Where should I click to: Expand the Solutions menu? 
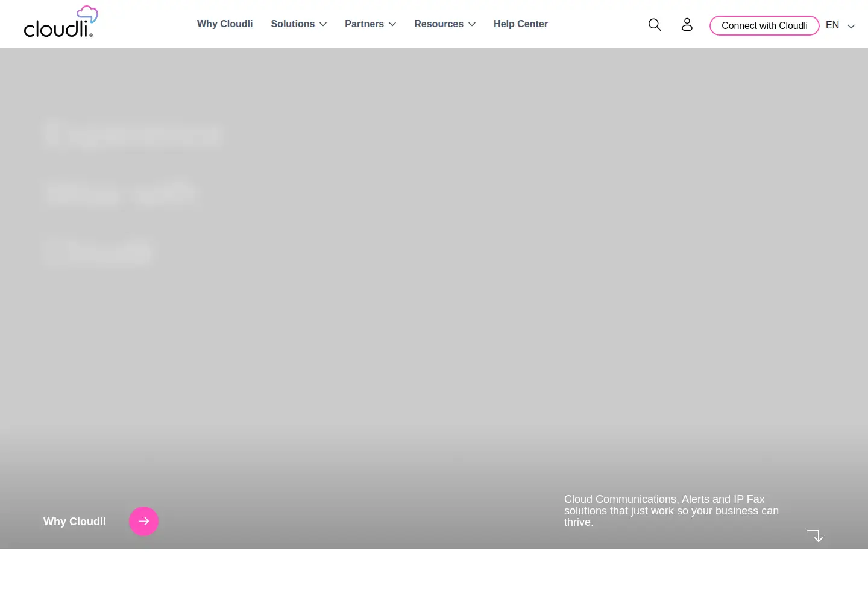(298, 24)
